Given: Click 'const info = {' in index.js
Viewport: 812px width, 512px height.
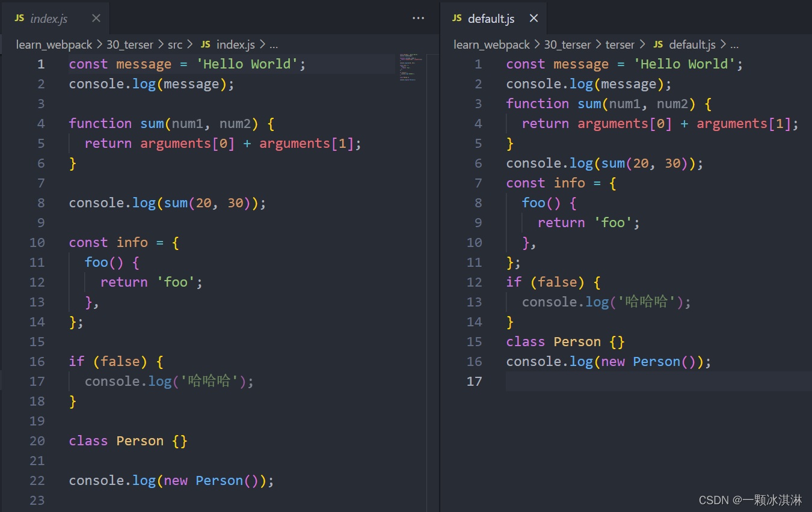Looking at the screenshot, I should click(124, 242).
